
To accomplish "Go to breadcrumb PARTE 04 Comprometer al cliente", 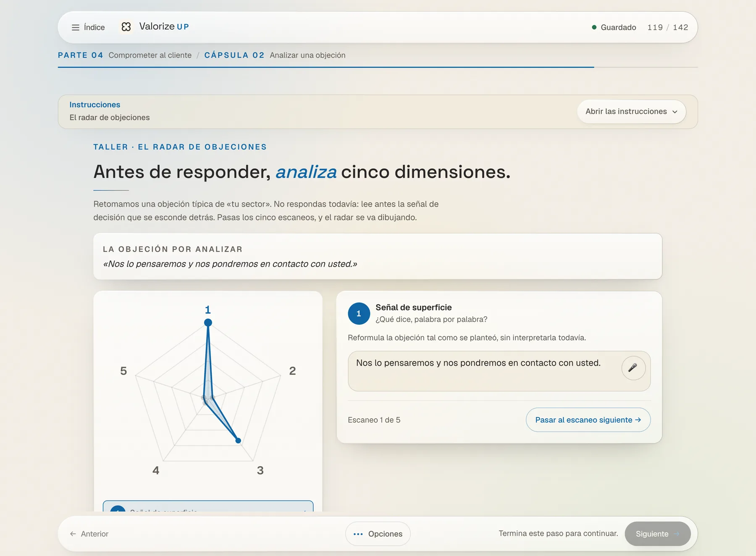I will tap(125, 55).
